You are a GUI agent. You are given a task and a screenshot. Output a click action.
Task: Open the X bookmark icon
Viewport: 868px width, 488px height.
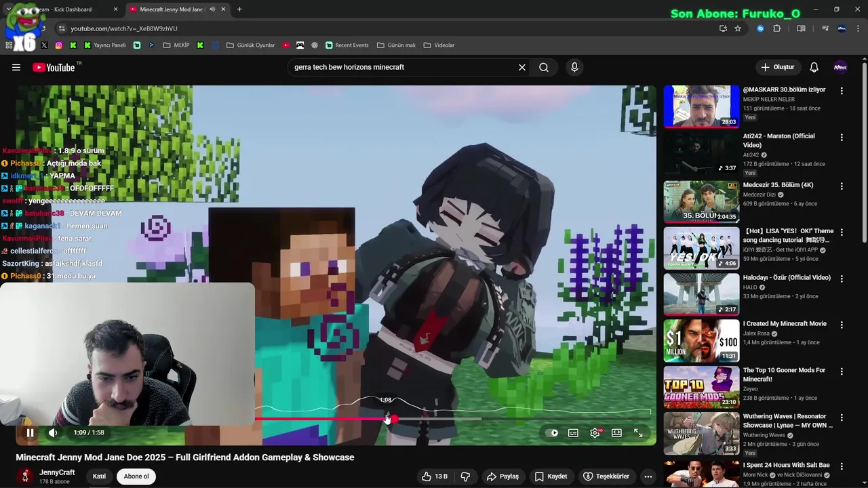[x=44, y=45]
